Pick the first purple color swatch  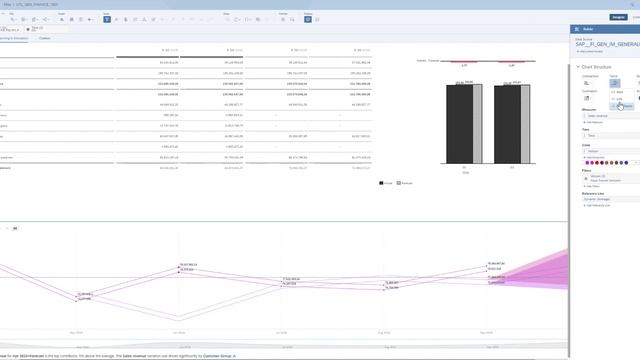click(587, 163)
